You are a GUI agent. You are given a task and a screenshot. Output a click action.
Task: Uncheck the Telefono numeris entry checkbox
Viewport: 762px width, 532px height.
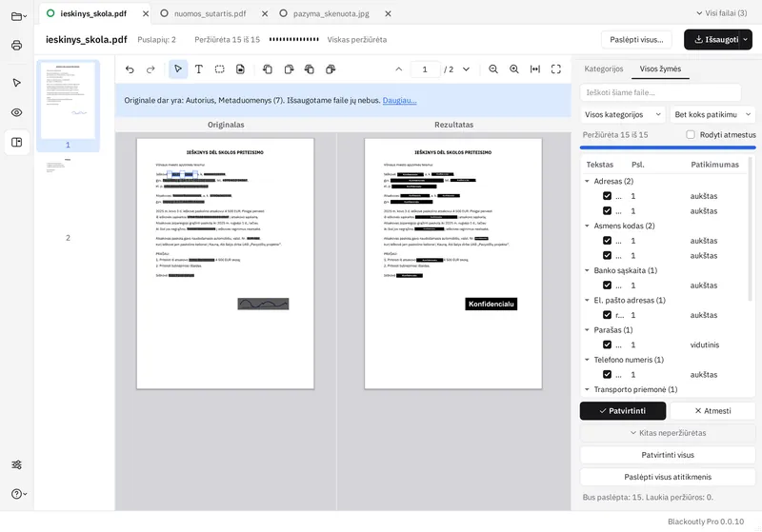click(x=607, y=375)
